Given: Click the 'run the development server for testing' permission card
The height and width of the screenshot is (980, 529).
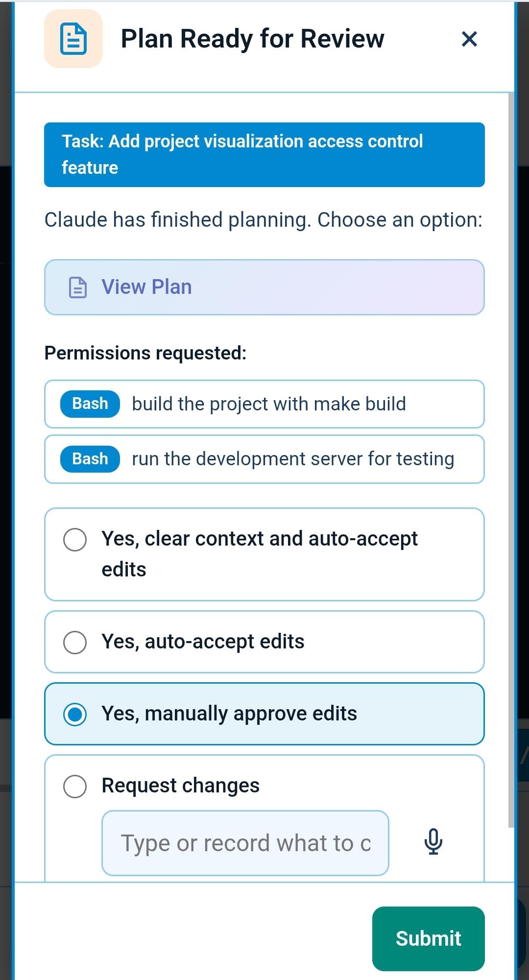Looking at the screenshot, I should point(264,459).
